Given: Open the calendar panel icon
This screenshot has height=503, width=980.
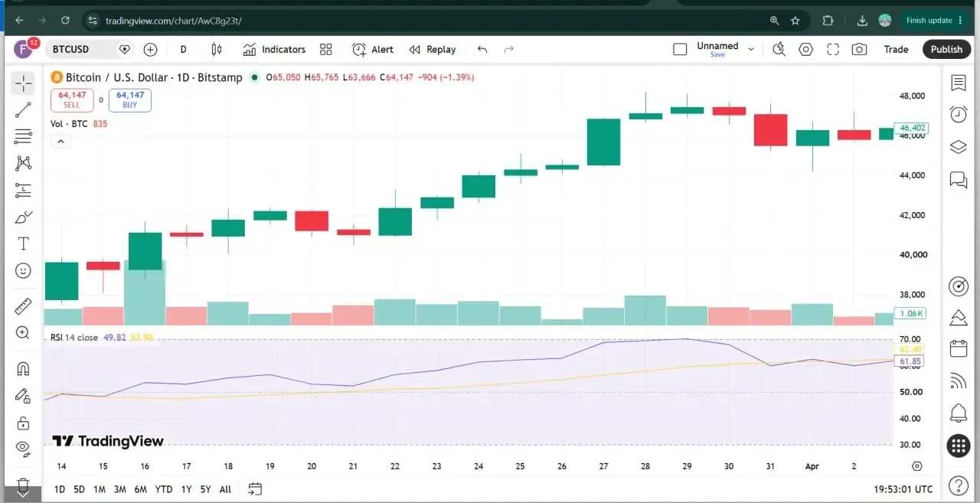Looking at the screenshot, I should click(x=959, y=348).
